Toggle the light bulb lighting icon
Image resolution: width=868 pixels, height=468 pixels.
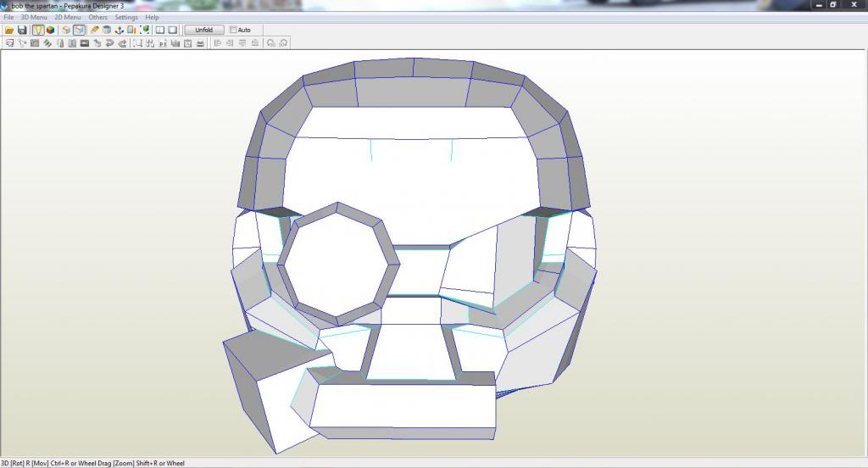(37, 30)
